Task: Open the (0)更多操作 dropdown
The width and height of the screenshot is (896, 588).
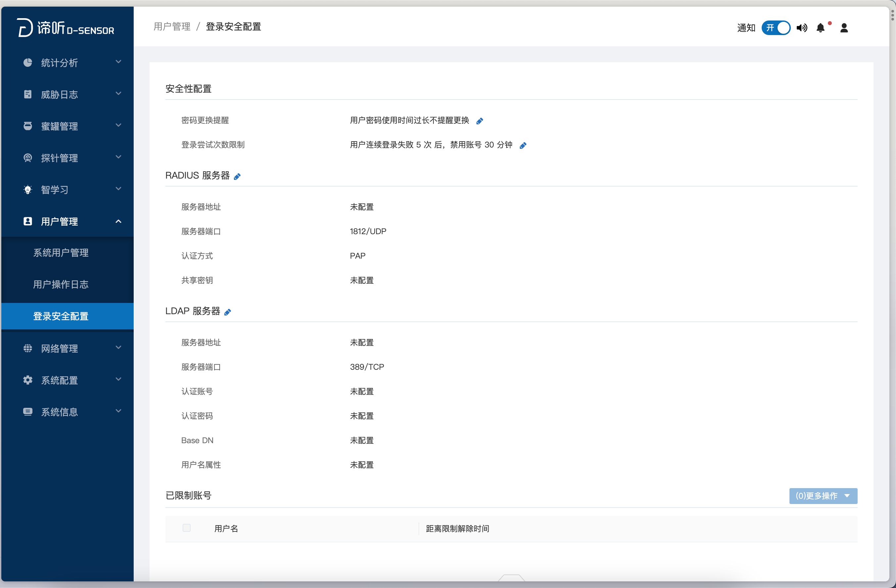Action: pyautogui.click(x=823, y=496)
